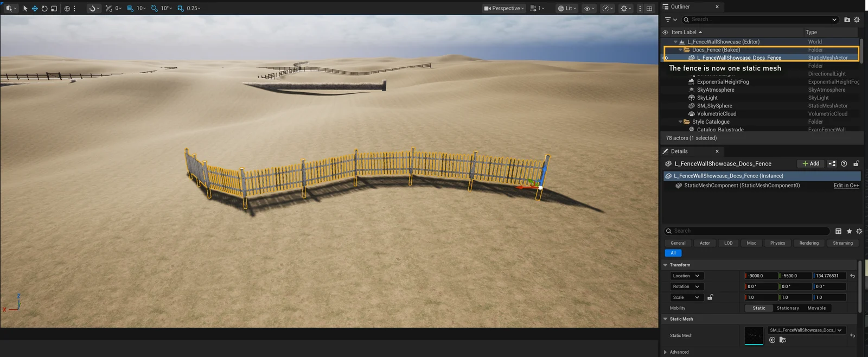Open viewport performance scalability menu
This screenshot has height=357, width=868.
[608, 8]
